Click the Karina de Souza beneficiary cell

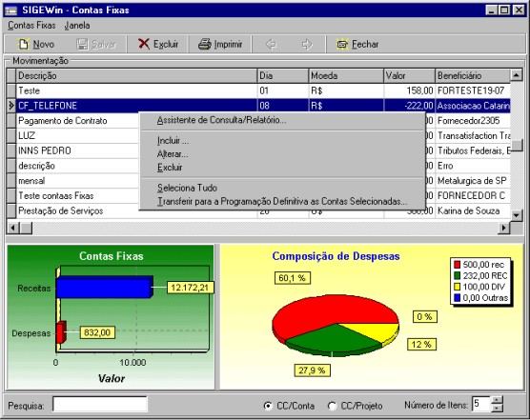pyautogui.click(x=473, y=211)
